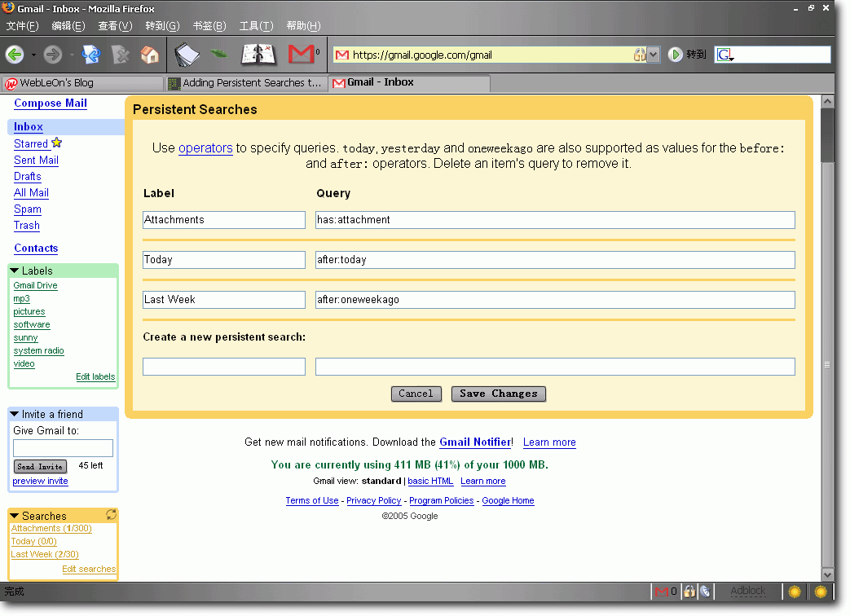Click the padlock icon in the status bar
850x616 pixels.
click(x=689, y=592)
